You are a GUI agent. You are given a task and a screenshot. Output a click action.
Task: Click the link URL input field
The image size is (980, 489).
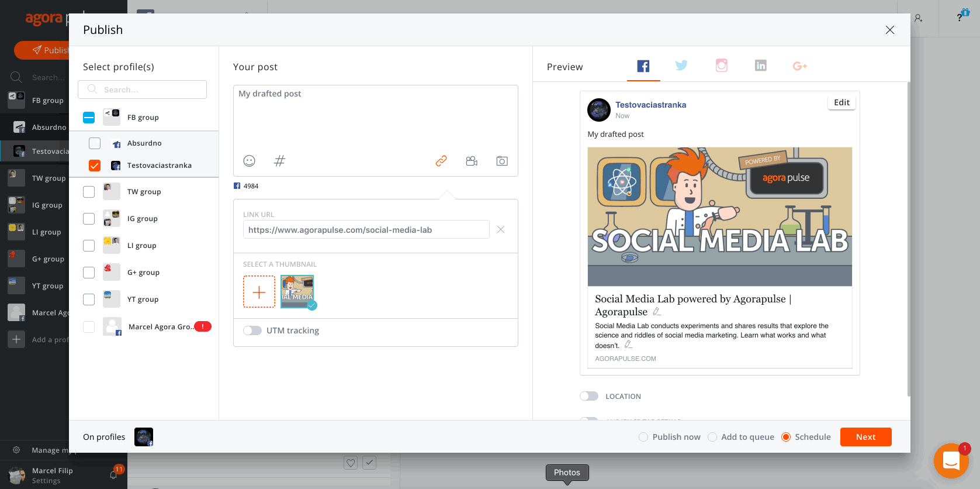(366, 230)
